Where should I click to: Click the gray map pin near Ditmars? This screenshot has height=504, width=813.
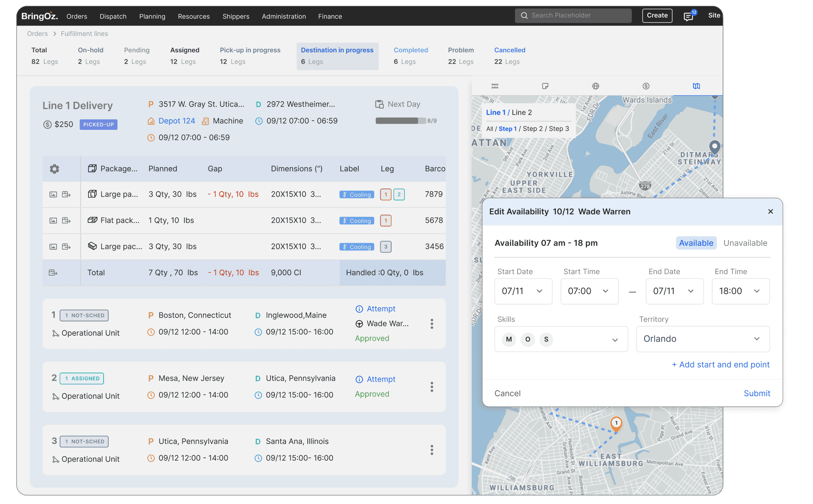pos(714,148)
